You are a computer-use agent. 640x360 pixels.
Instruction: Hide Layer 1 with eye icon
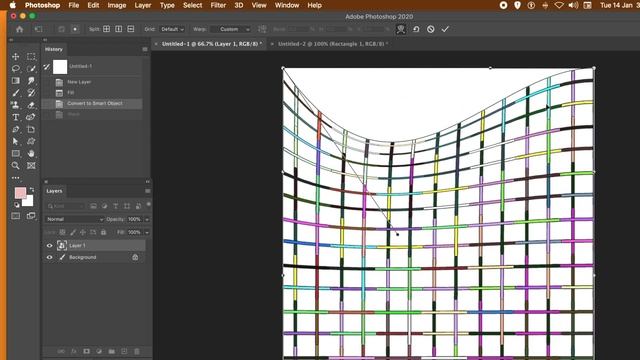49,245
